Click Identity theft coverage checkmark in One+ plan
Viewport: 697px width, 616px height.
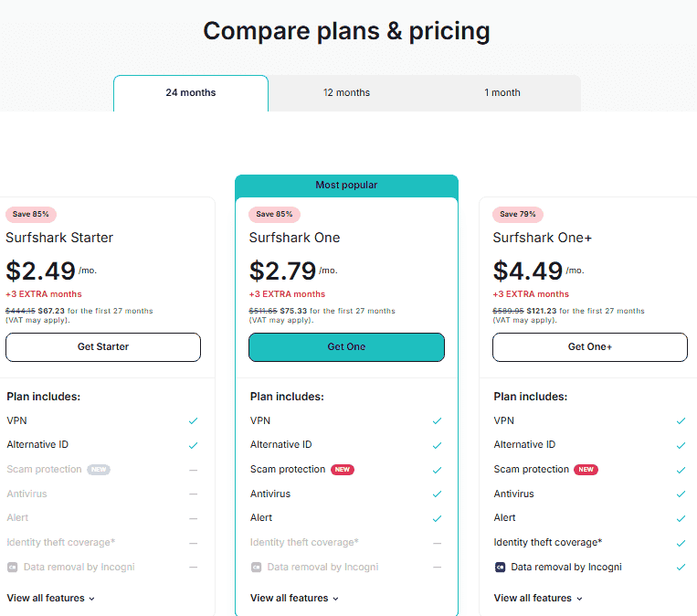pyautogui.click(x=681, y=543)
